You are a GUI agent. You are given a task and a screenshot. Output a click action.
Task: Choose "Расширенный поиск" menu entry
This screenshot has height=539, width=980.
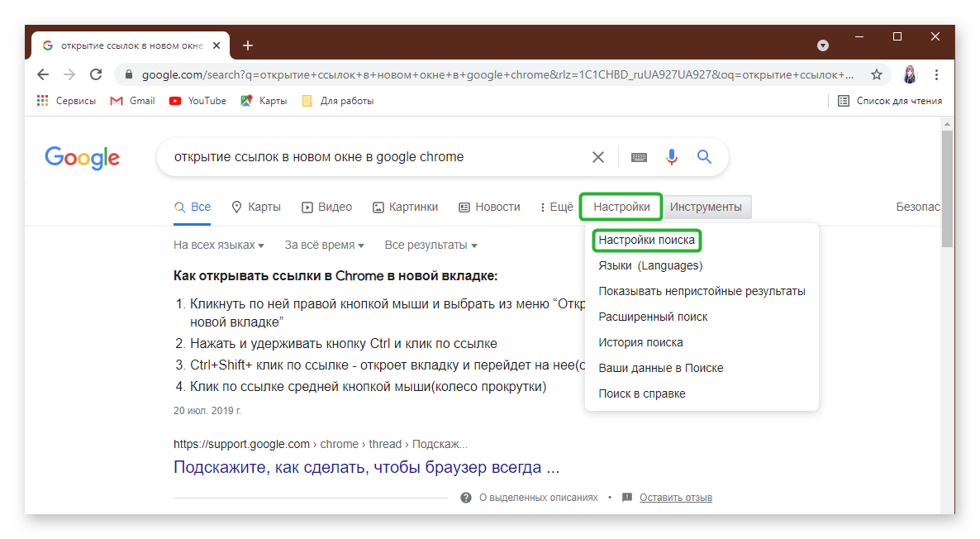click(x=653, y=317)
